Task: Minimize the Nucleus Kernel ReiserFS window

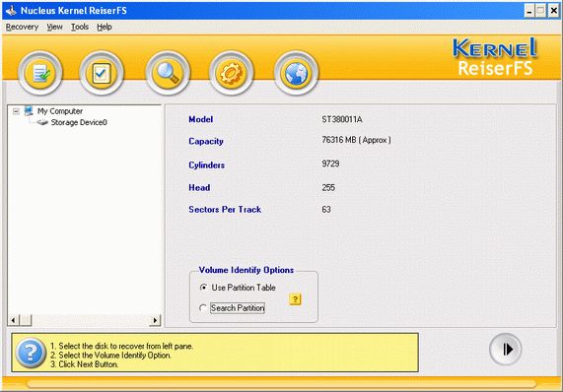Action: click(529, 11)
